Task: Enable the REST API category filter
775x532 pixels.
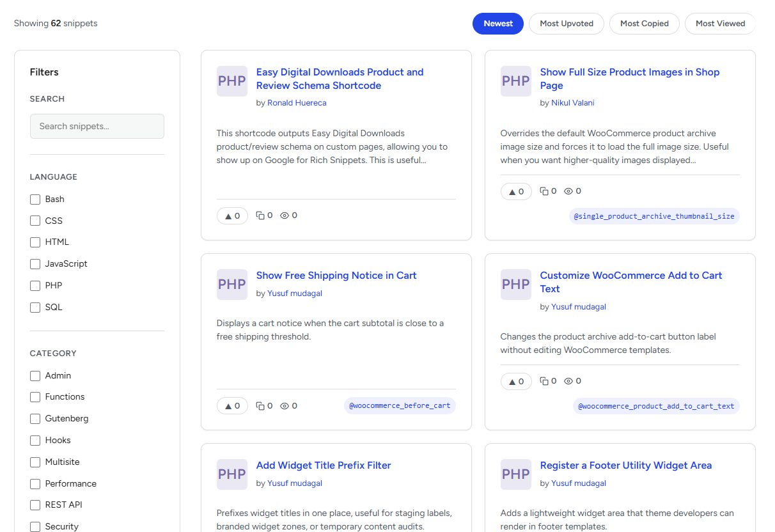Action: (35, 505)
